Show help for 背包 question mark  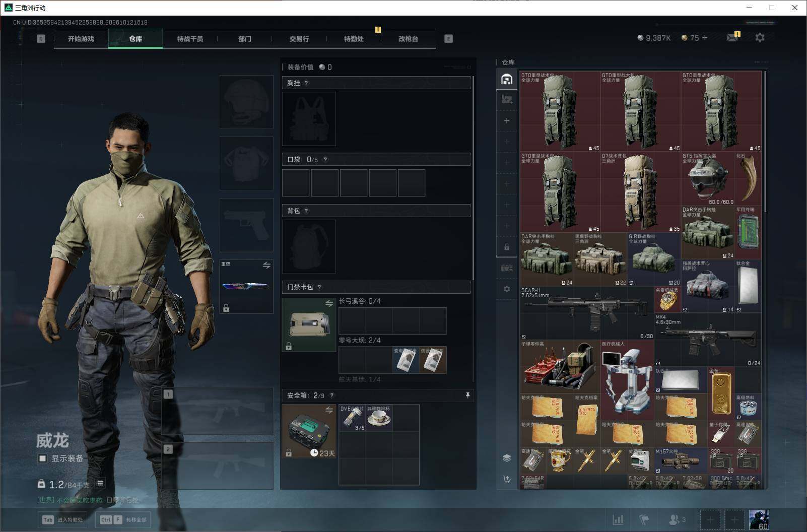[x=306, y=211]
